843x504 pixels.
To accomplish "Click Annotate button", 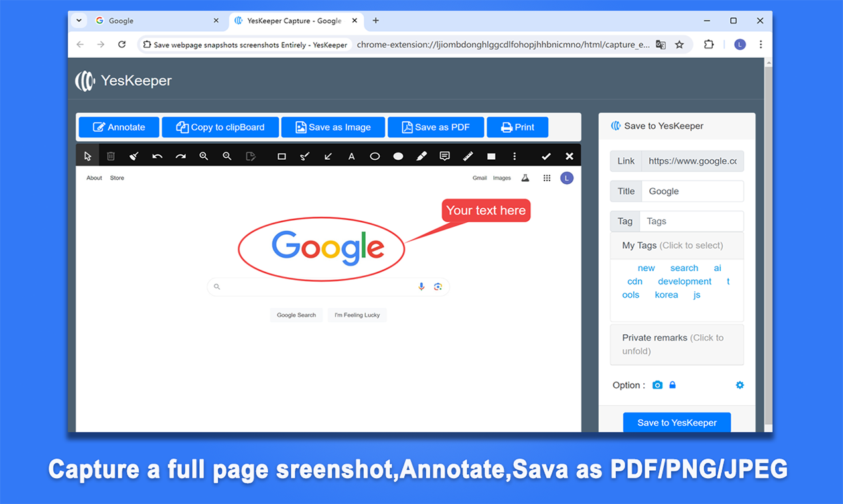I will pos(119,127).
